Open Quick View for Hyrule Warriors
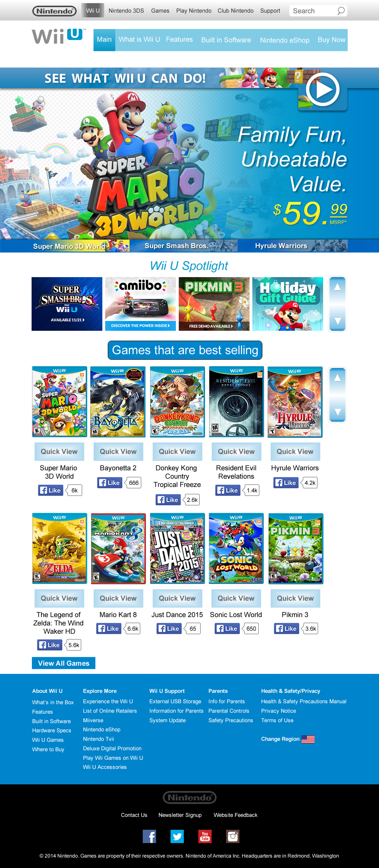Viewport: 379px width, 868px height. pos(295,452)
